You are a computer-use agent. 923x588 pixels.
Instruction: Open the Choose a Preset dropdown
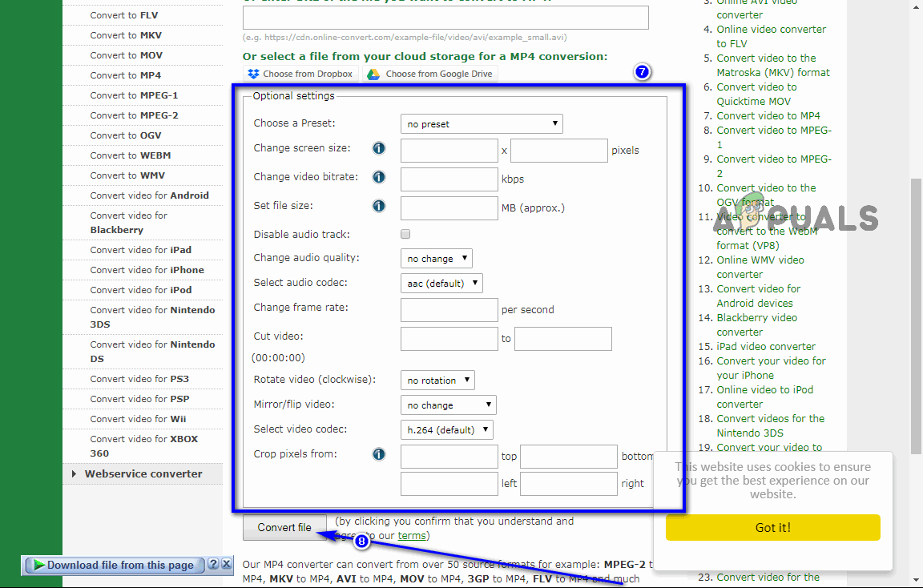482,123
